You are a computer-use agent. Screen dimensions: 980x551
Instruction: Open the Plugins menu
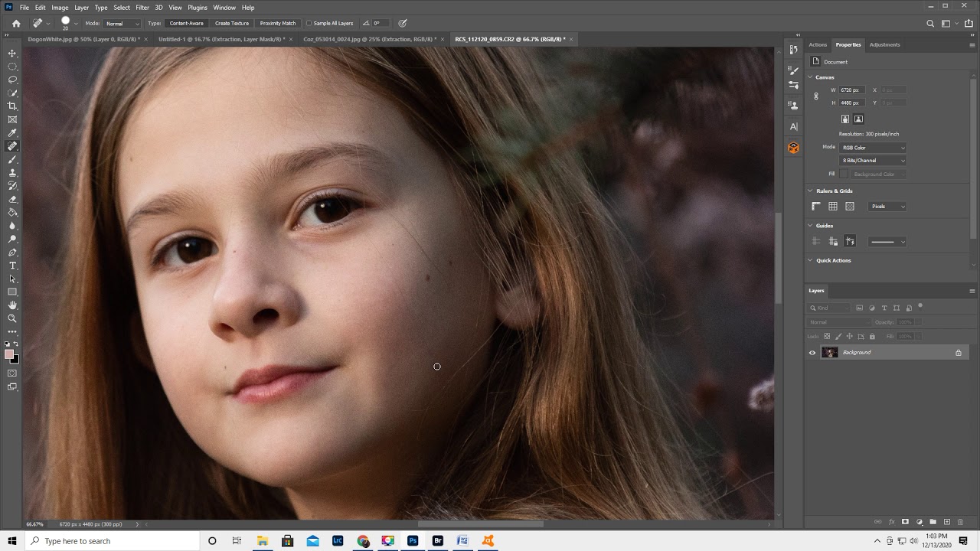pyautogui.click(x=198, y=8)
